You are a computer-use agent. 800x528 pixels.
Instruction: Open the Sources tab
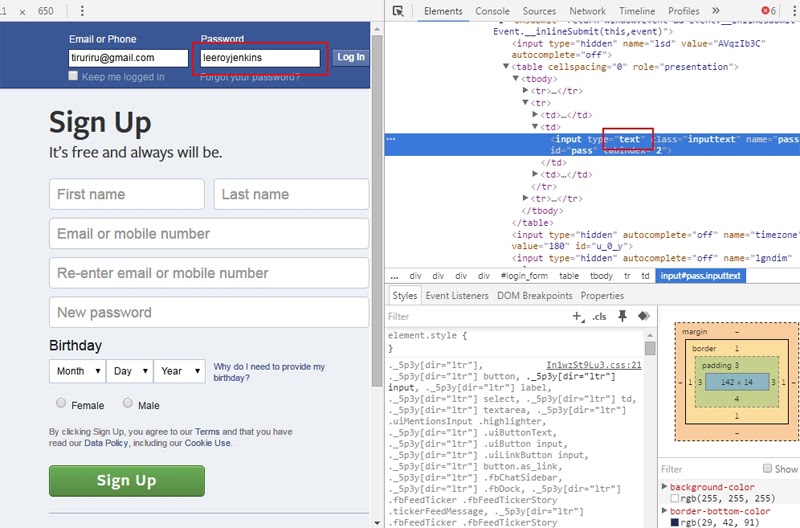(539, 11)
